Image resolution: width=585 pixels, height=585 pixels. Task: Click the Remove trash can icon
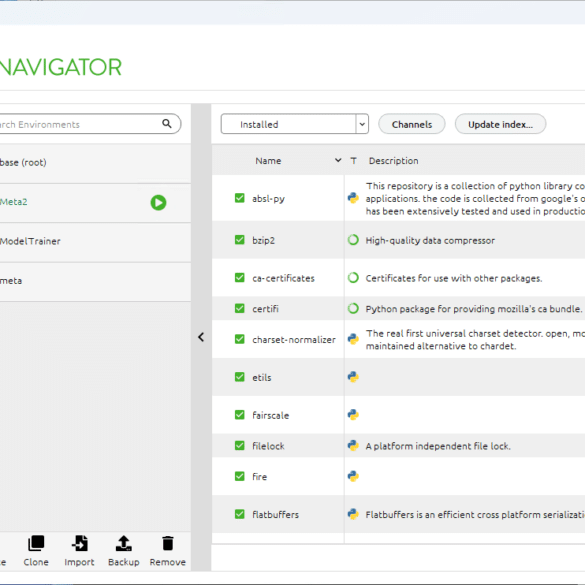[x=168, y=543]
